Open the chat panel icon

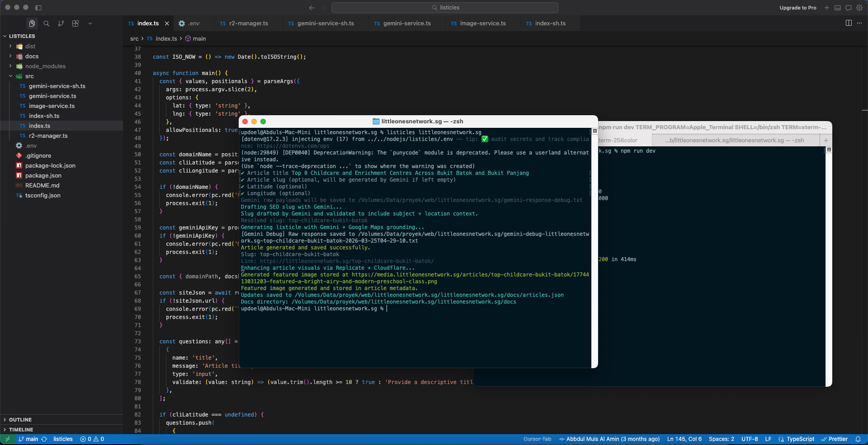(x=849, y=8)
